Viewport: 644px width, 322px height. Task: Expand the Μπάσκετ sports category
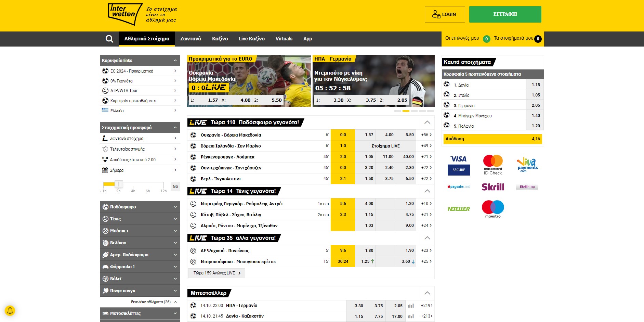140,231
